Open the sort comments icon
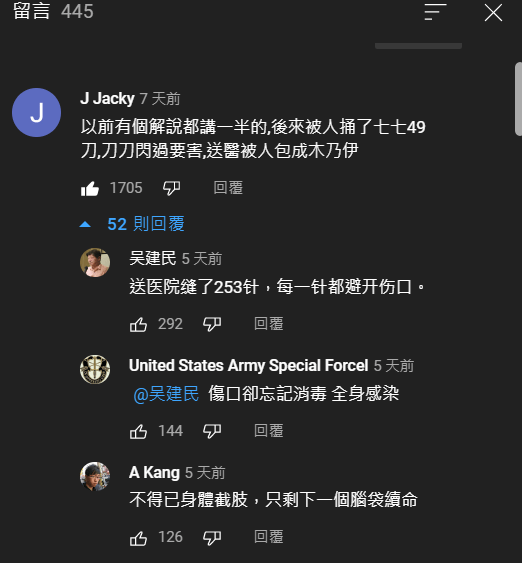 [435, 12]
